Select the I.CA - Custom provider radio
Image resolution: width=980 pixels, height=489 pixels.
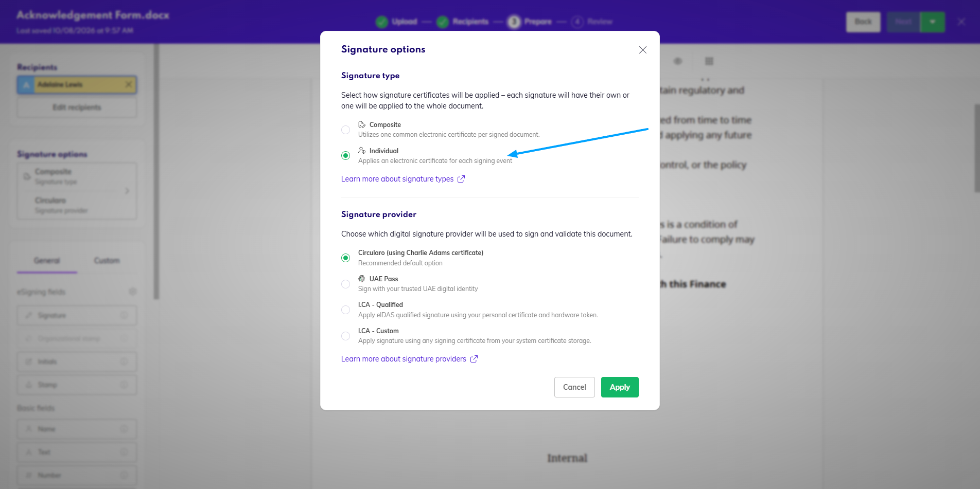point(346,336)
